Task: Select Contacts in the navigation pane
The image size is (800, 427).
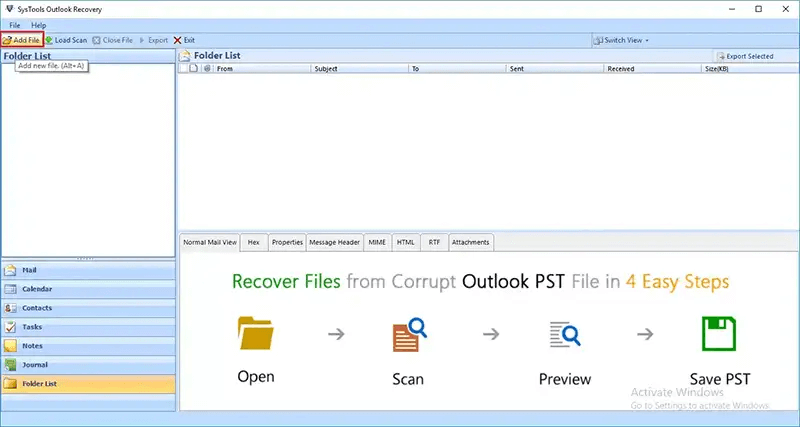Action: click(88, 308)
